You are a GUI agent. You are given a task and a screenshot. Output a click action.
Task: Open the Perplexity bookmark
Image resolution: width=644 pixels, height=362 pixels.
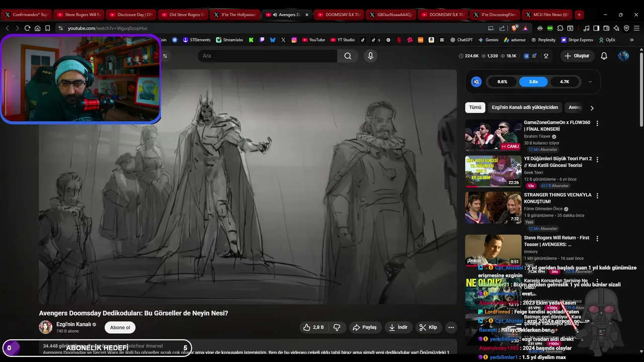(543, 40)
